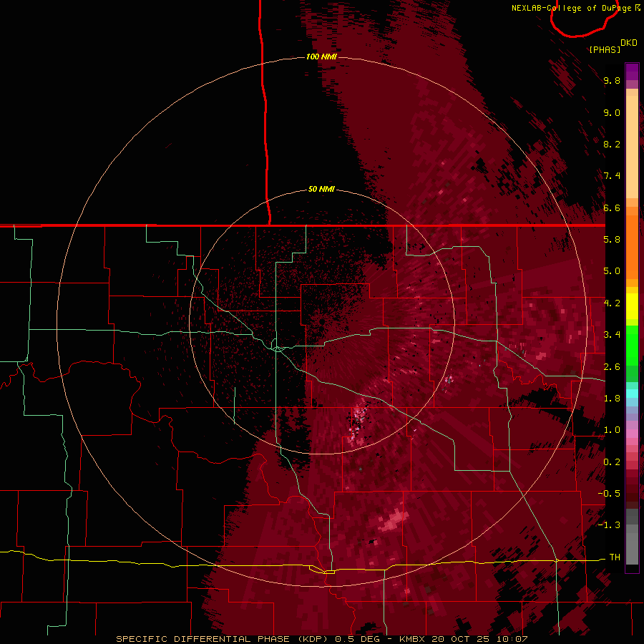Screen dimensions: 644x644
Task: Click the TH threshold label
Action: [615, 557]
